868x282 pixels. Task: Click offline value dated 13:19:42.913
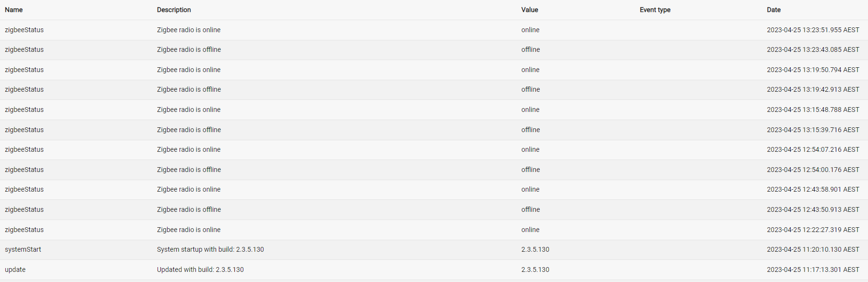(x=530, y=89)
